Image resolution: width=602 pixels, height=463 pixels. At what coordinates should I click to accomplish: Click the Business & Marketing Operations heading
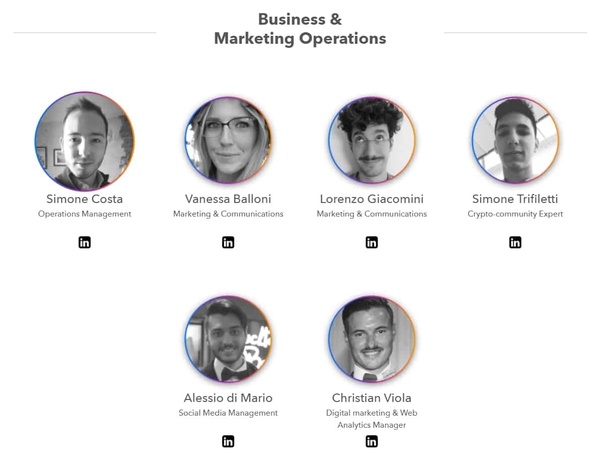[300, 29]
